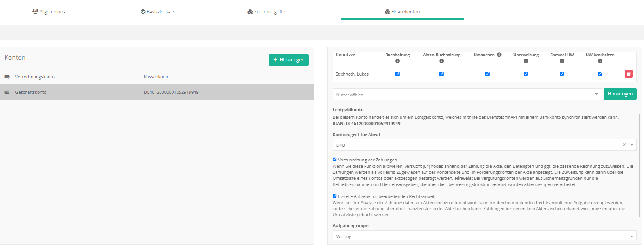Click the vertical scrollbar in the details panel

[x=639, y=166]
